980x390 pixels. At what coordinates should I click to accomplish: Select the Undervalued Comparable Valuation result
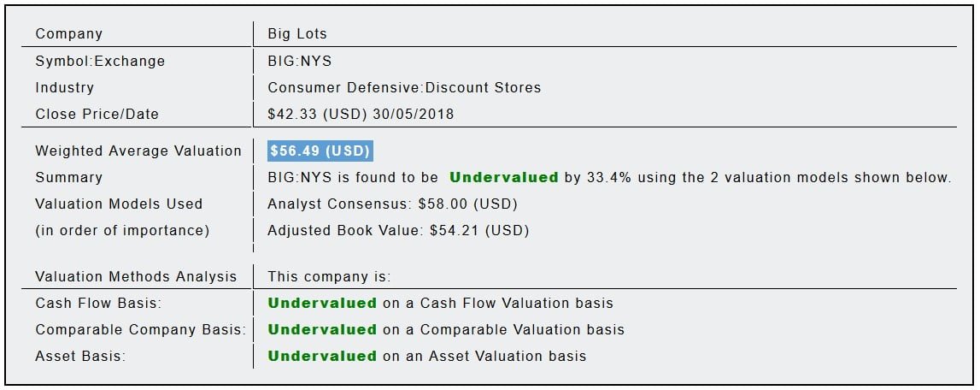(x=446, y=329)
